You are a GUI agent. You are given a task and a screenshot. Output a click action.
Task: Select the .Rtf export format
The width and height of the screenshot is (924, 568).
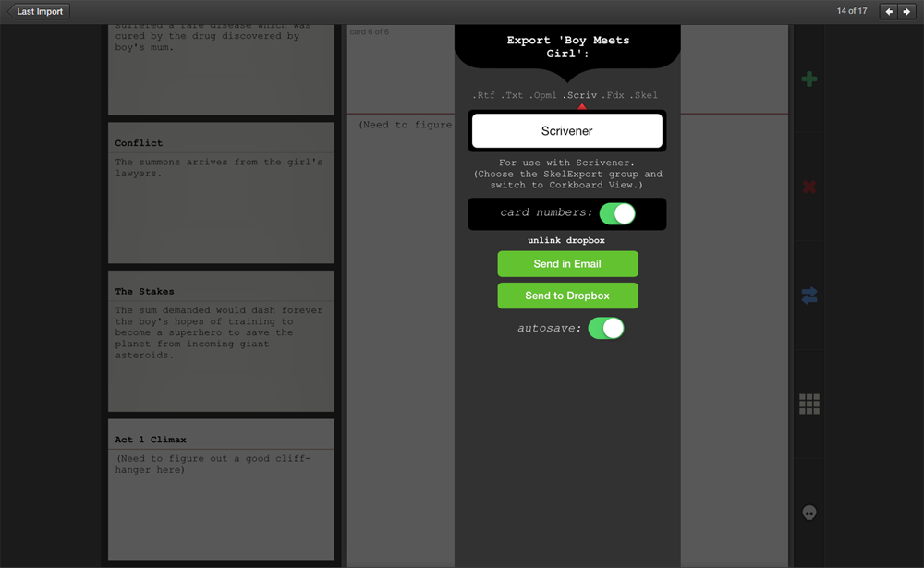tap(483, 95)
